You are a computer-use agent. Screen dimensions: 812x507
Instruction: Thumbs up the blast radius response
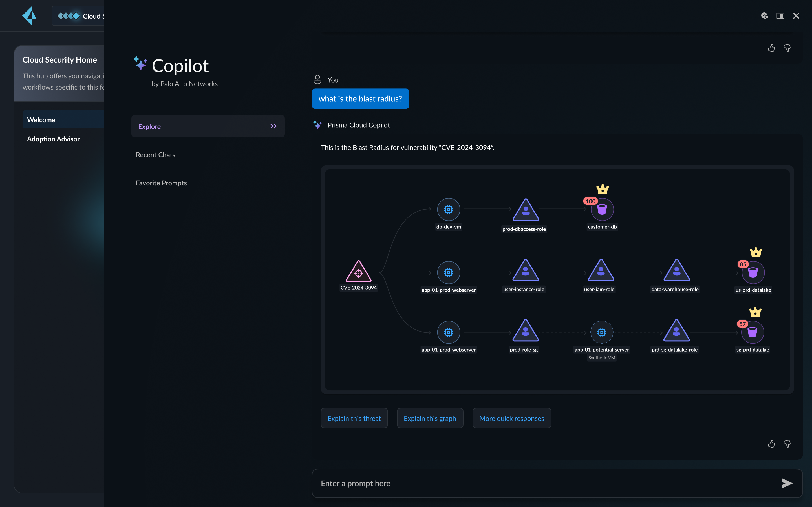[771, 444]
